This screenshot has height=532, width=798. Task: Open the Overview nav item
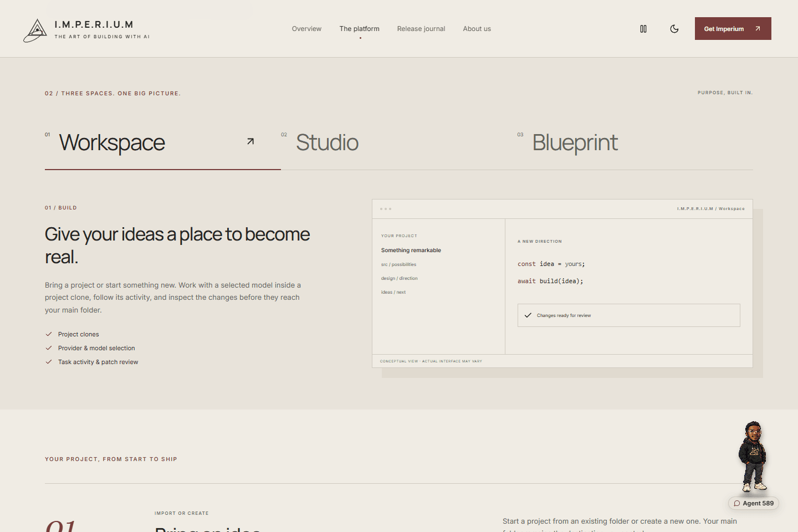tap(306, 29)
